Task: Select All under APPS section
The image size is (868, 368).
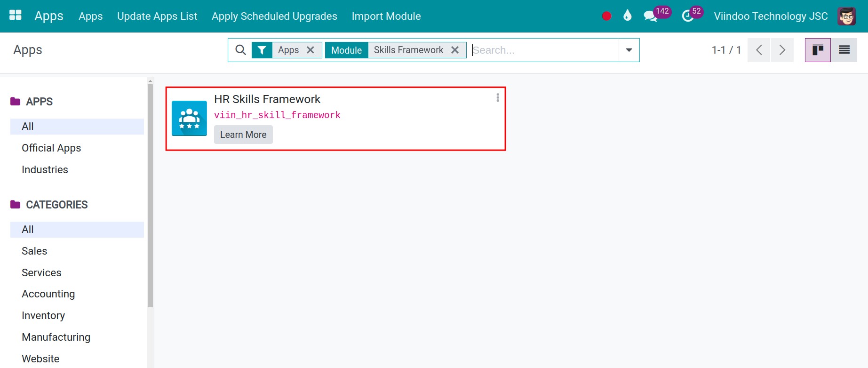Action: pyautogui.click(x=77, y=126)
